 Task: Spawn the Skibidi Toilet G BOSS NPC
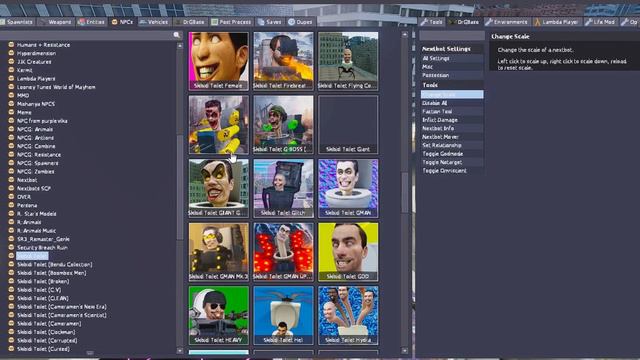tap(283, 124)
